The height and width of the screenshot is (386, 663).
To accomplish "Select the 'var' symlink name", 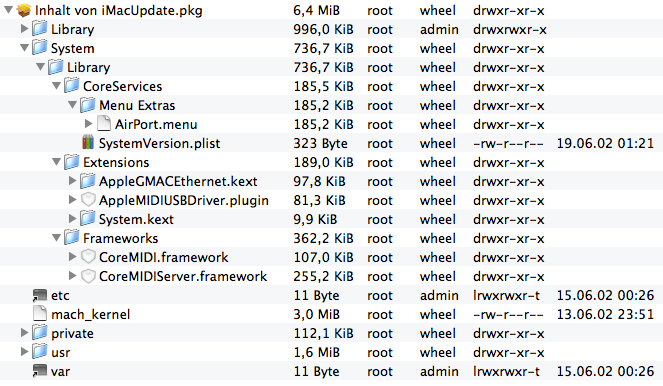I will 60,372.
